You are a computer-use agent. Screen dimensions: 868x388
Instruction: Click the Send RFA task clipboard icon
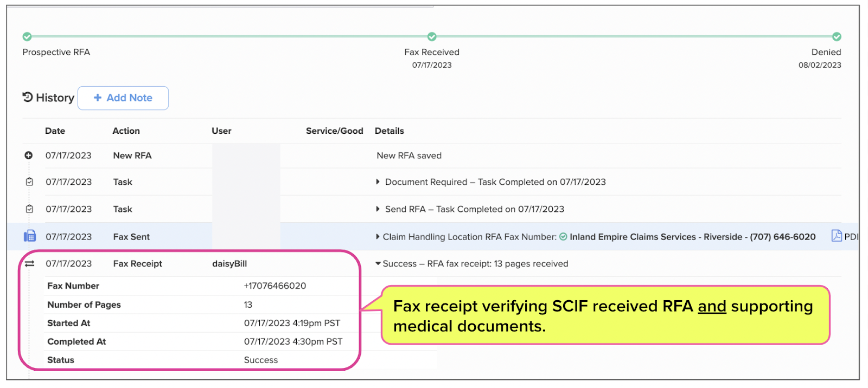tap(29, 209)
